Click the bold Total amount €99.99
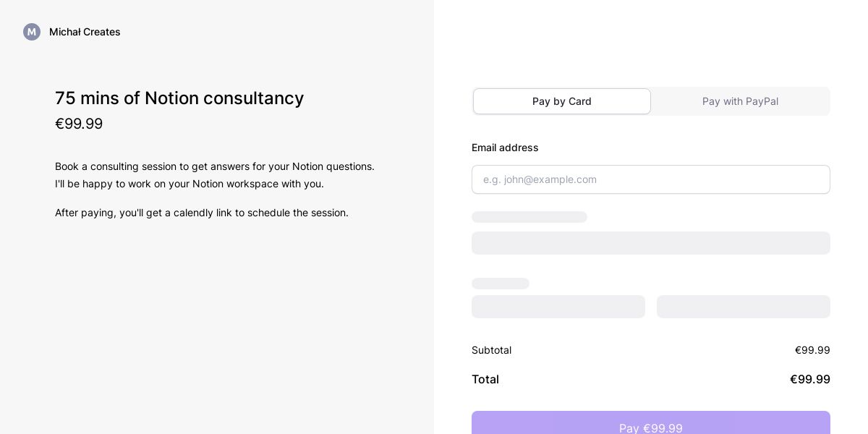This screenshot has width=868, height=434. [x=809, y=379]
